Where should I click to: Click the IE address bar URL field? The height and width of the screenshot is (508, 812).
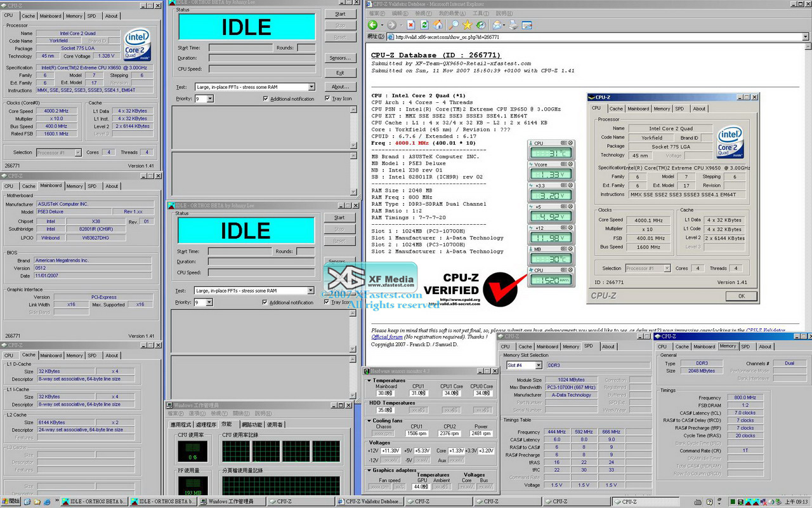coord(598,37)
